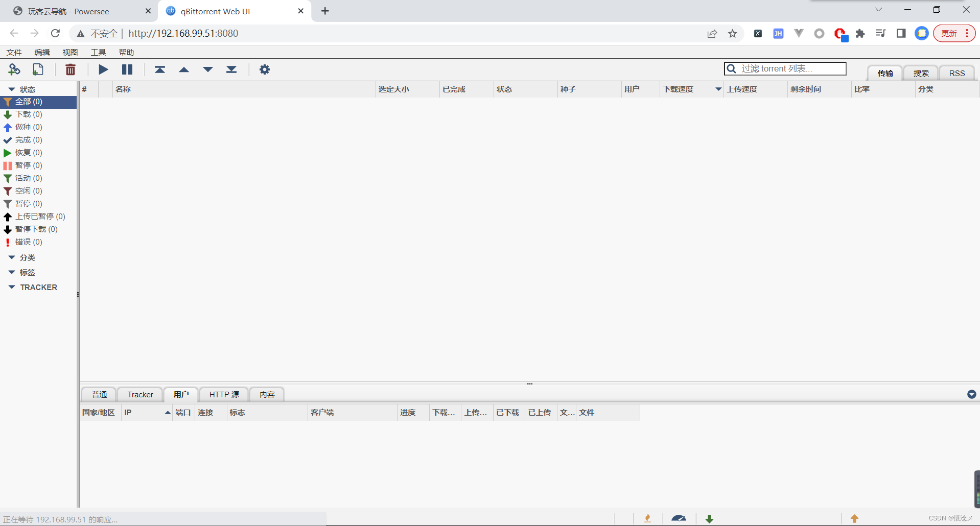The image size is (980, 526).
Task: Click the torrent filter search field
Action: click(791, 68)
